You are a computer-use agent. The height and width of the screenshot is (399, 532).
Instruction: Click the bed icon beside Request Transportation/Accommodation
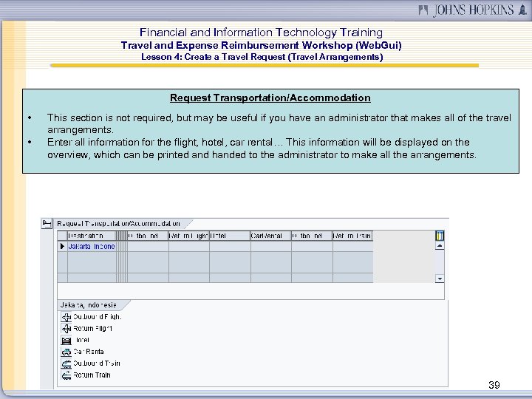point(47,224)
